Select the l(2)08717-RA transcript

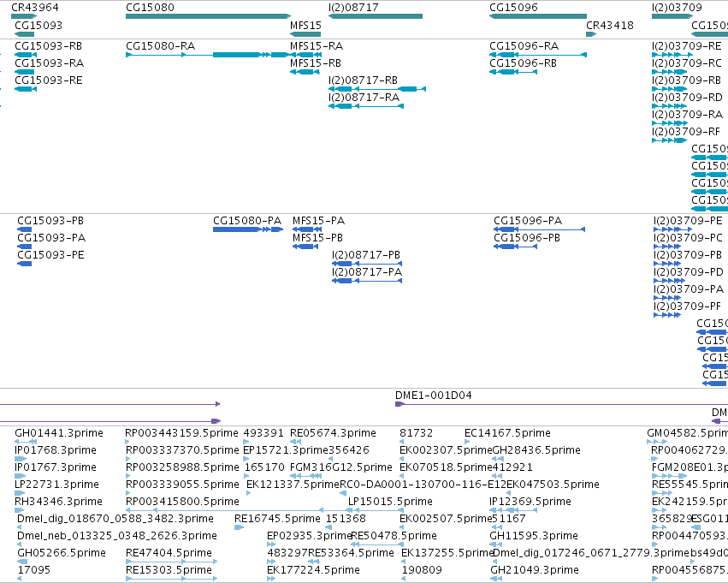(x=366, y=106)
